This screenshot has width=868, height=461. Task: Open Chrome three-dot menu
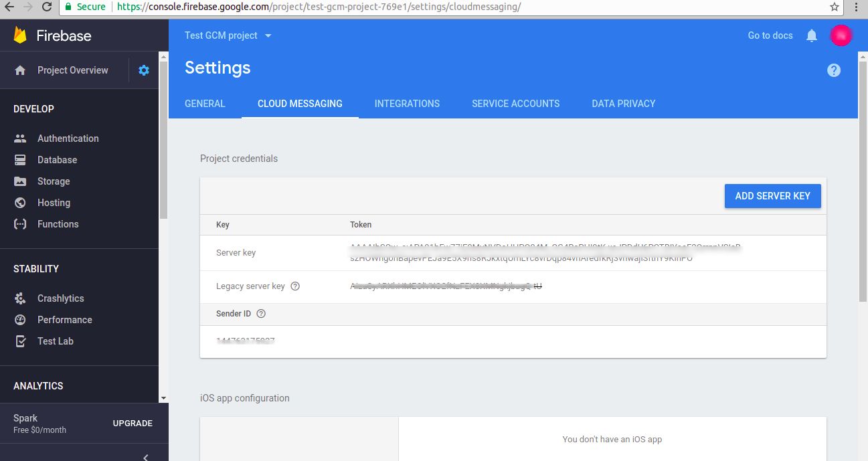coord(856,7)
